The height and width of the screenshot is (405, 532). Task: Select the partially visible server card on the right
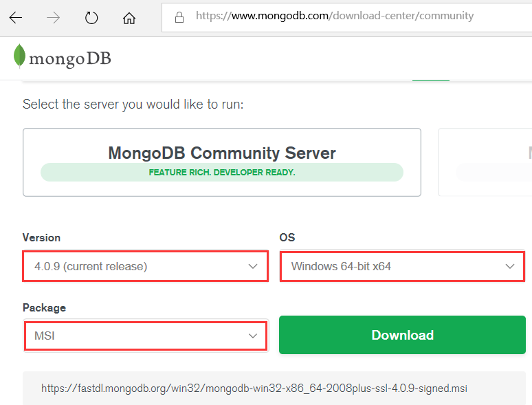point(485,162)
